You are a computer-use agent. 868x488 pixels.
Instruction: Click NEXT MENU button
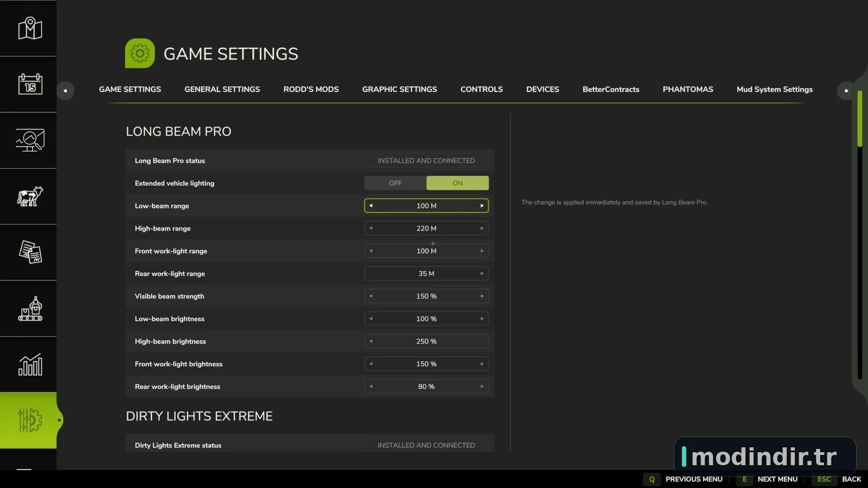tap(777, 479)
